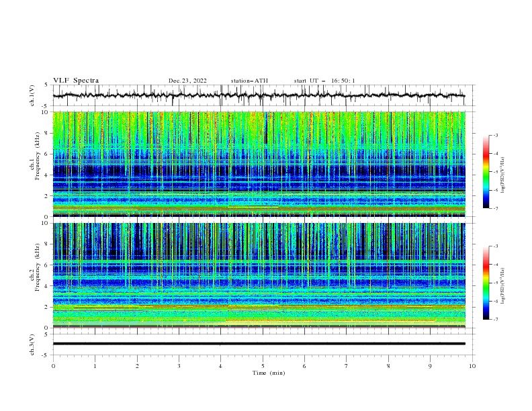Click the ch.1(V) axis label

(32, 95)
